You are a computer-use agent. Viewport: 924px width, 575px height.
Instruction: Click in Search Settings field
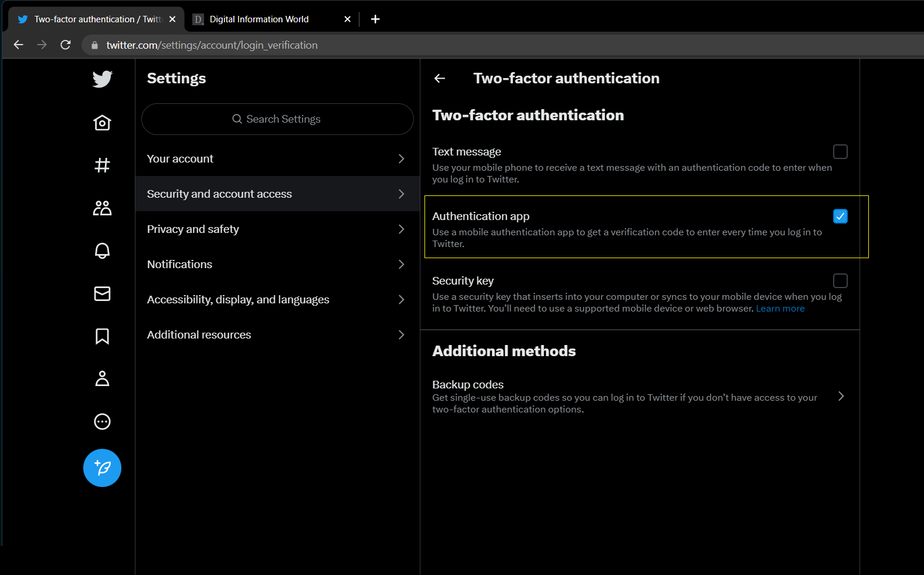pyautogui.click(x=277, y=119)
